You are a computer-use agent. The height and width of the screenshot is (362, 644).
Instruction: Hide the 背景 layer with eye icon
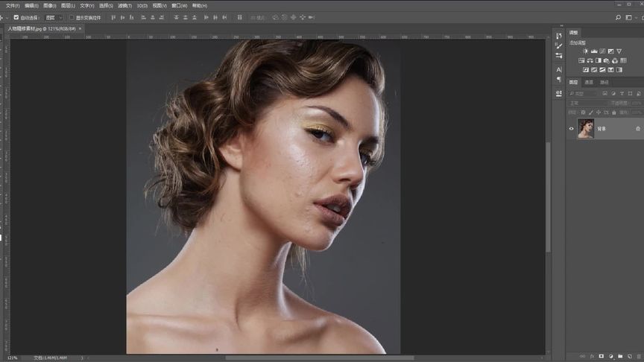pyautogui.click(x=571, y=128)
